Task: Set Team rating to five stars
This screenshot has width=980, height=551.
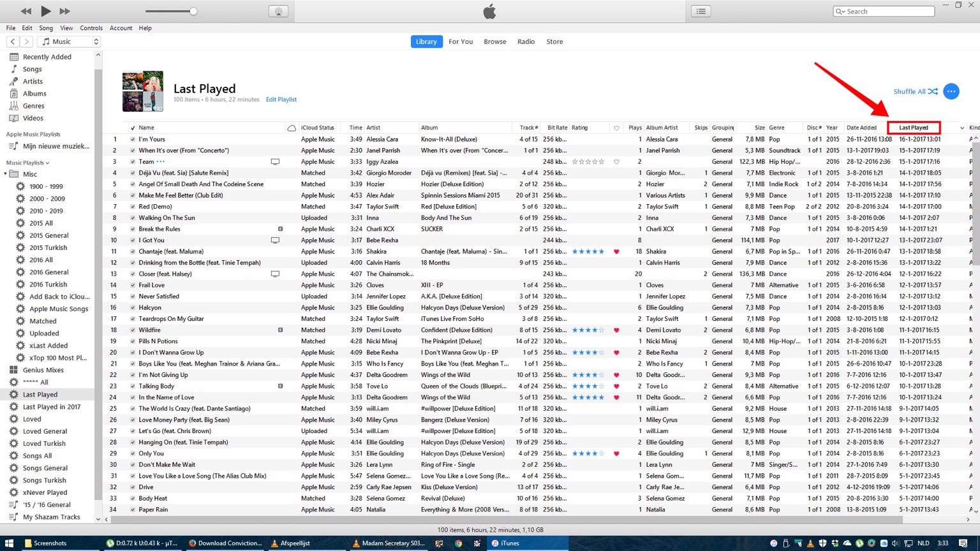Action: tap(601, 162)
